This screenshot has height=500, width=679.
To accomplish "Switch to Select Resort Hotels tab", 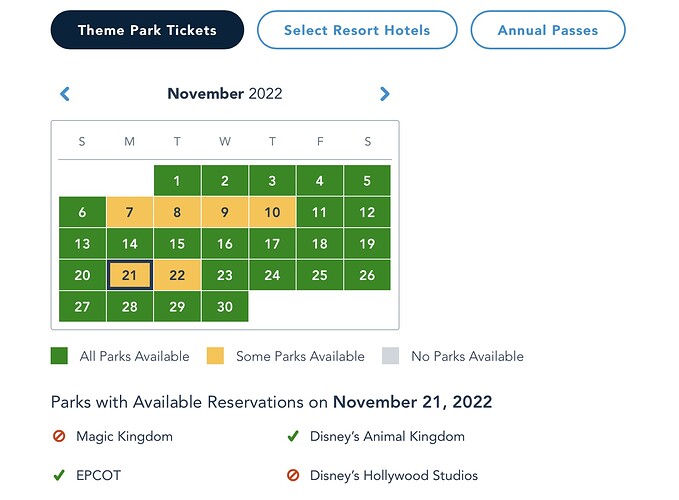I will pyautogui.click(x=357, y=30).
